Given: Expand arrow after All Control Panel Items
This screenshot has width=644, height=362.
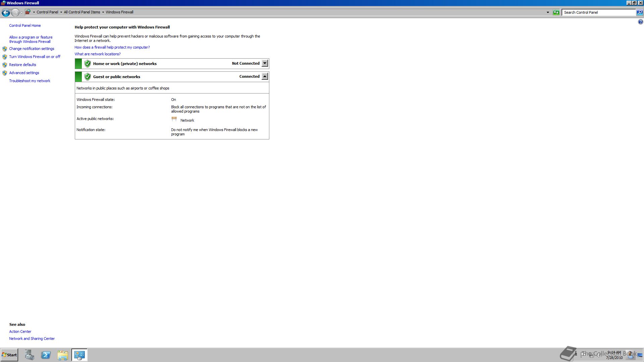Looking at the screenshot, I should point(103,12).
